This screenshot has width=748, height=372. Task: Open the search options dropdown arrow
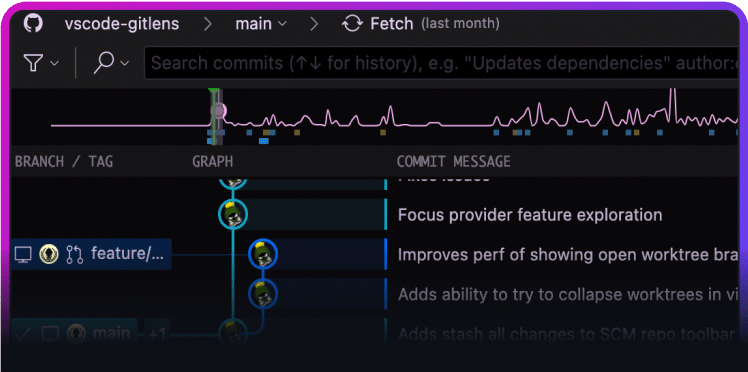click(125, 63)
